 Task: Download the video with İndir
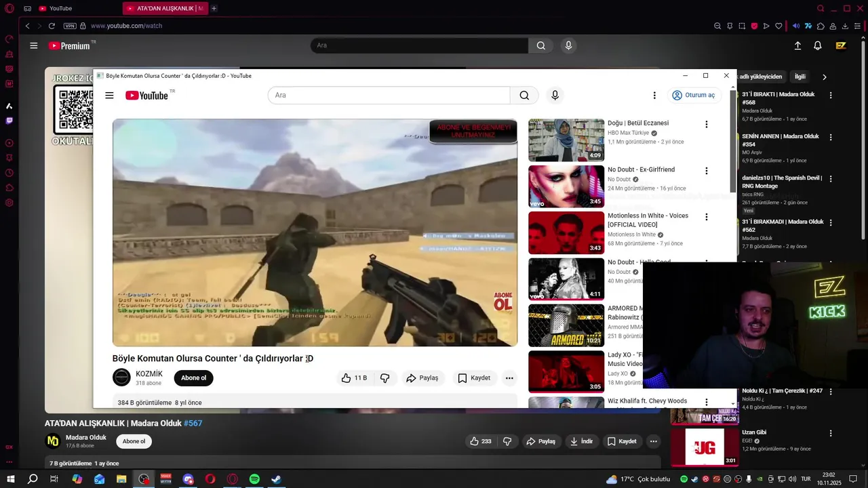pos(581,441)
